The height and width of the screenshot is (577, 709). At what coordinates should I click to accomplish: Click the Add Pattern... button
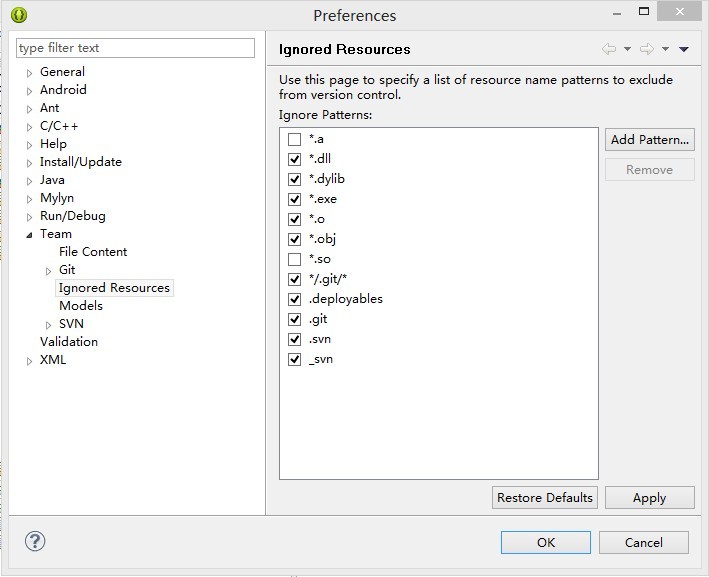[x=650, y=139]
